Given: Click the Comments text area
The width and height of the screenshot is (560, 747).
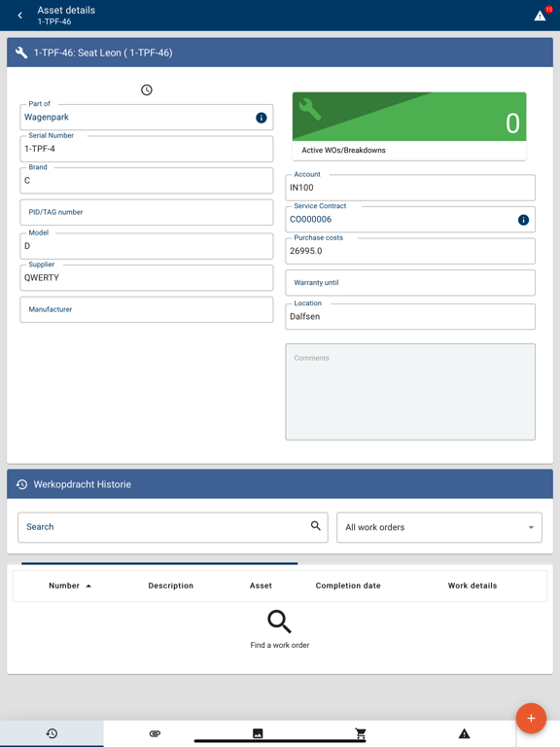Looking at the screenshot, I should (410, 392).
